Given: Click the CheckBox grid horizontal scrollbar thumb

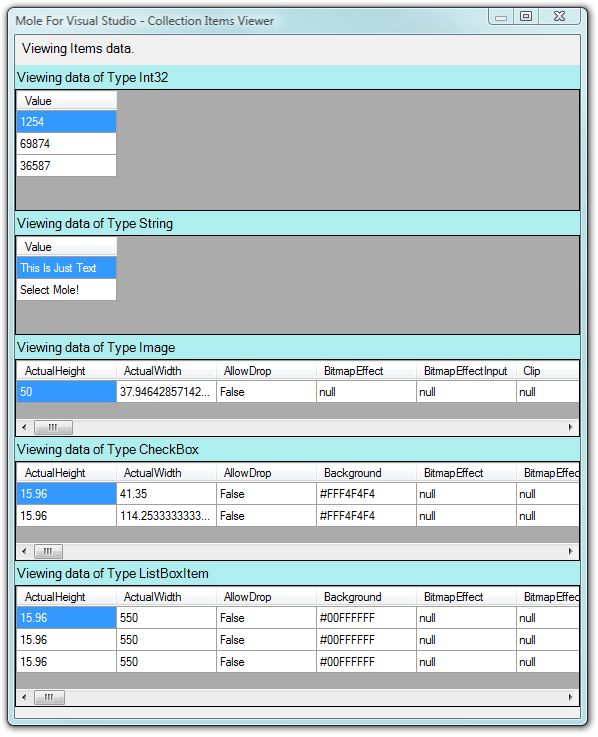Looking at the screenshot, I should [48, 551].
